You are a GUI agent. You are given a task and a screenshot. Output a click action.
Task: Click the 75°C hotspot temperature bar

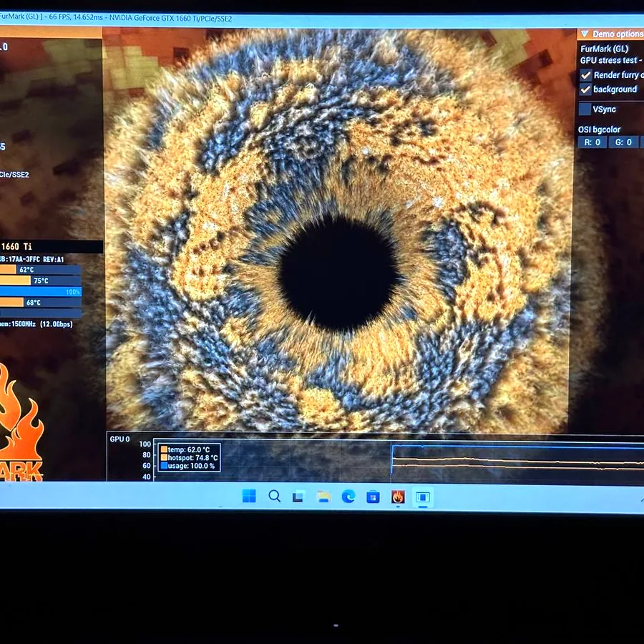pyautogui.click(x=40, y=280)
